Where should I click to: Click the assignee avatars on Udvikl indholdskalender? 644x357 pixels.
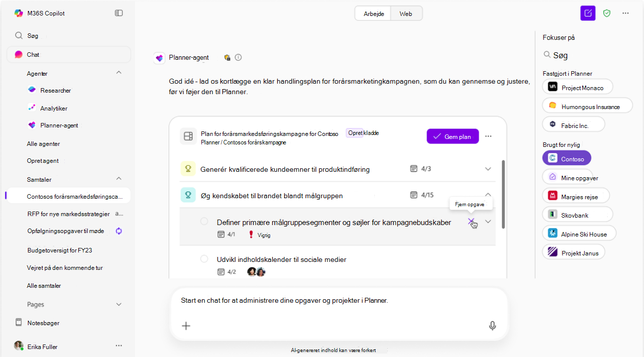tap(256, 272)
